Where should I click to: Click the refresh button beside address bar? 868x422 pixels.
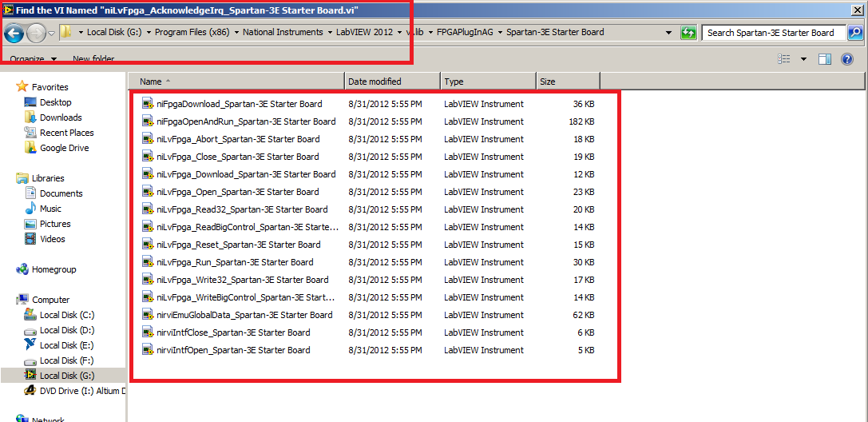(688, 33)
